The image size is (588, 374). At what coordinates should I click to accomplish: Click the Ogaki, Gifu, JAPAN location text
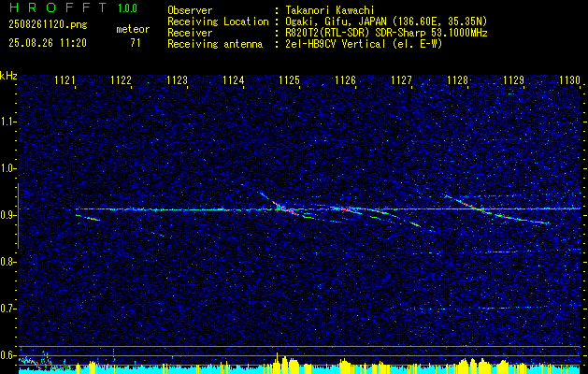pos(384,22)
